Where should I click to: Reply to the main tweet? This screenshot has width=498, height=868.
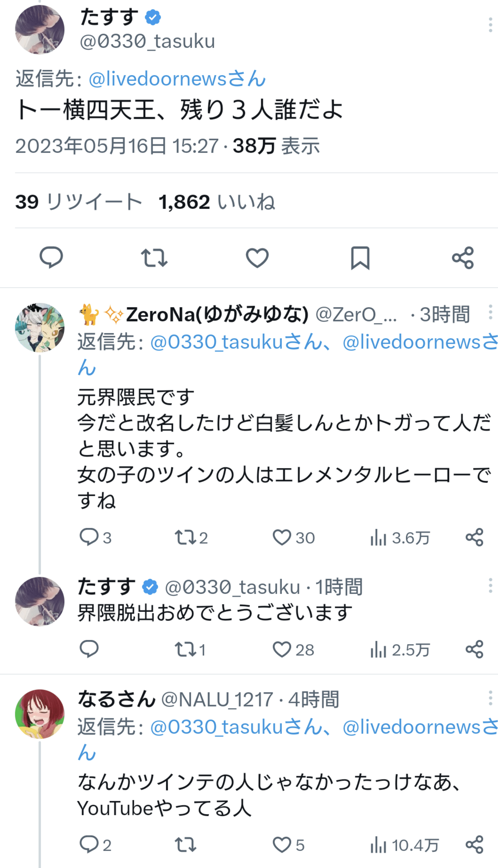(51, 257)
